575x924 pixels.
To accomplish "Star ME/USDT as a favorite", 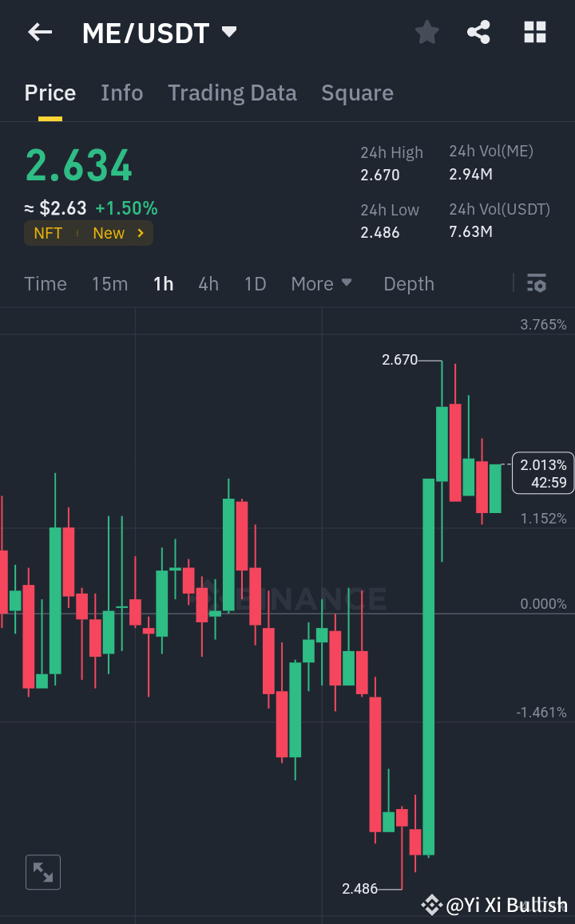I will pyautogui.click(x=426, y=32).
